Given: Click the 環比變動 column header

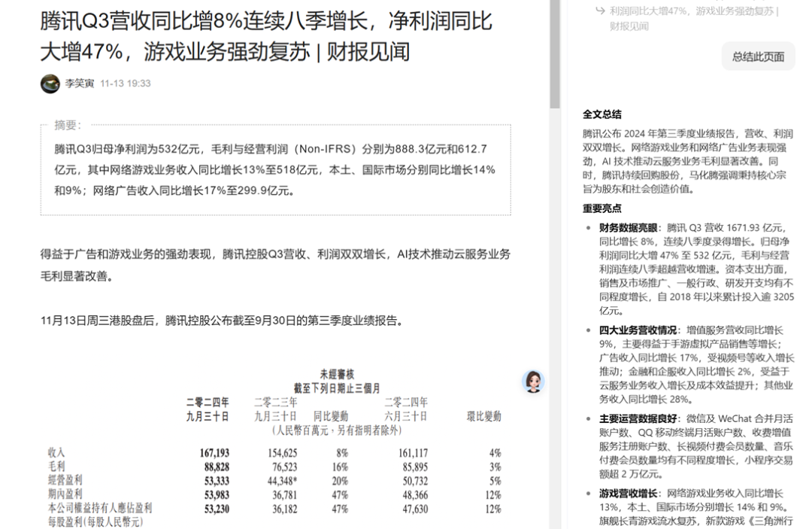Looking at the screenshot, I should coord(484,416).
